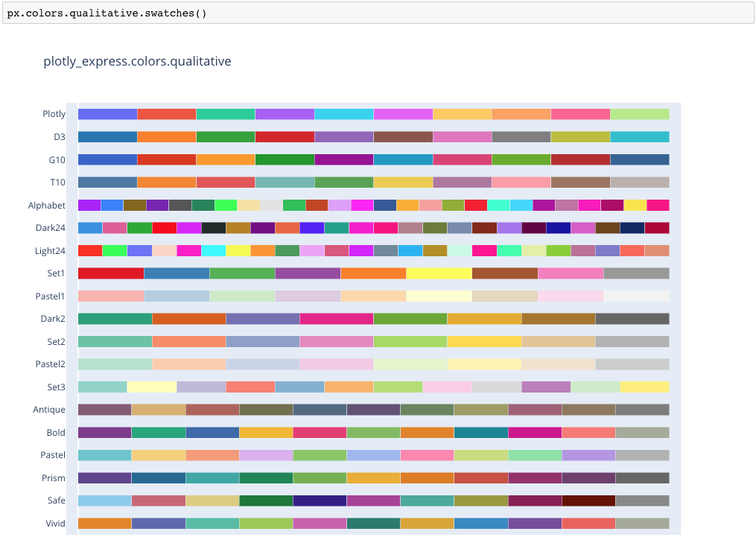Select the Dark2 row label

[53, 319]
